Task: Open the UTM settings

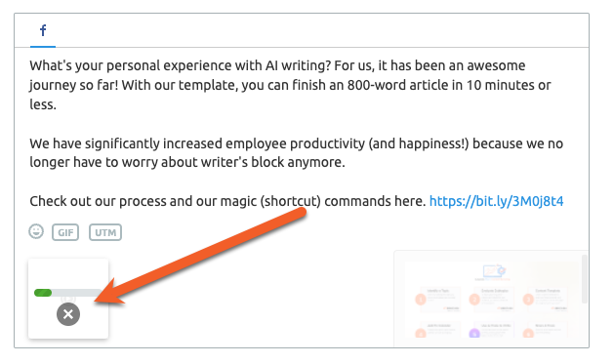Action: 105,232
